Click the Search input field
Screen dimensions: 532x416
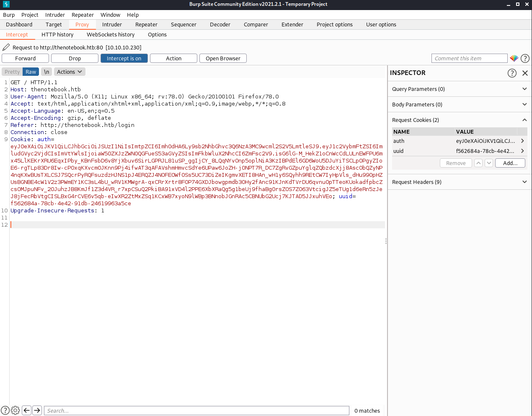point(196,411)
